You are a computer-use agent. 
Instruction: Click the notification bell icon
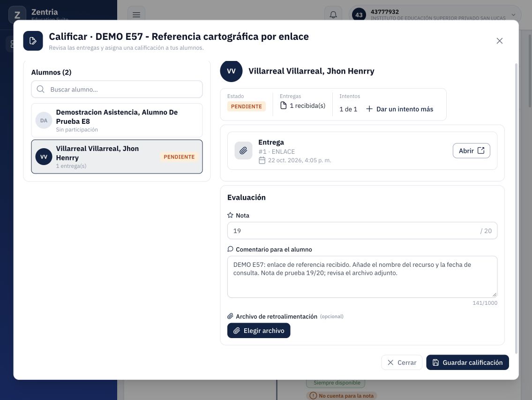pyautogui.click(x=333, y=15)
